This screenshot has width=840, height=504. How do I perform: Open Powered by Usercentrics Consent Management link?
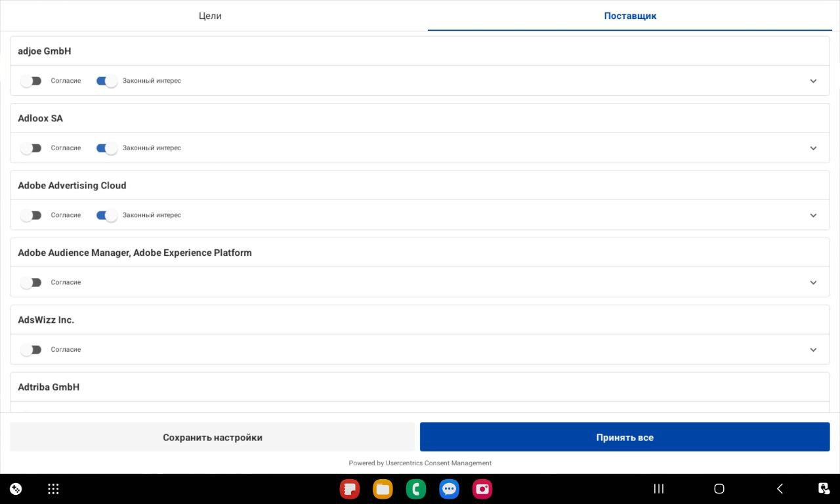click(420, 463)
